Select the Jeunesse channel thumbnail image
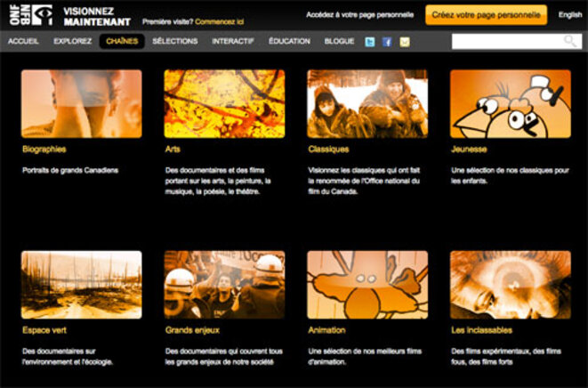Viewport: 588px width, 388px height. click(510, 103)
